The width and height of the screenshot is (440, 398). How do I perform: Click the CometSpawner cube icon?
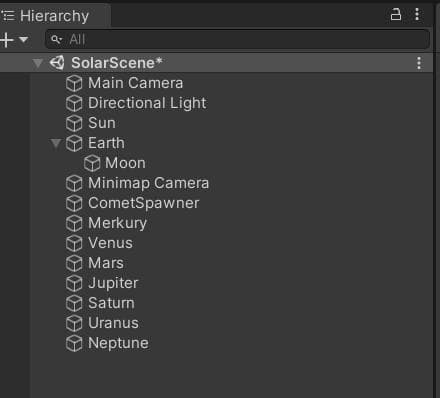pos(74,203)
